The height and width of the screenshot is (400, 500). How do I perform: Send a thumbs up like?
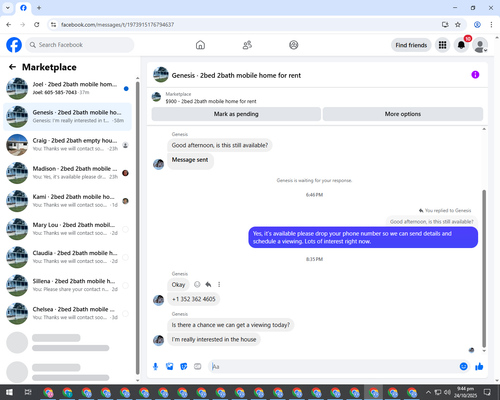pyautogui.click(x=479, y=367)
